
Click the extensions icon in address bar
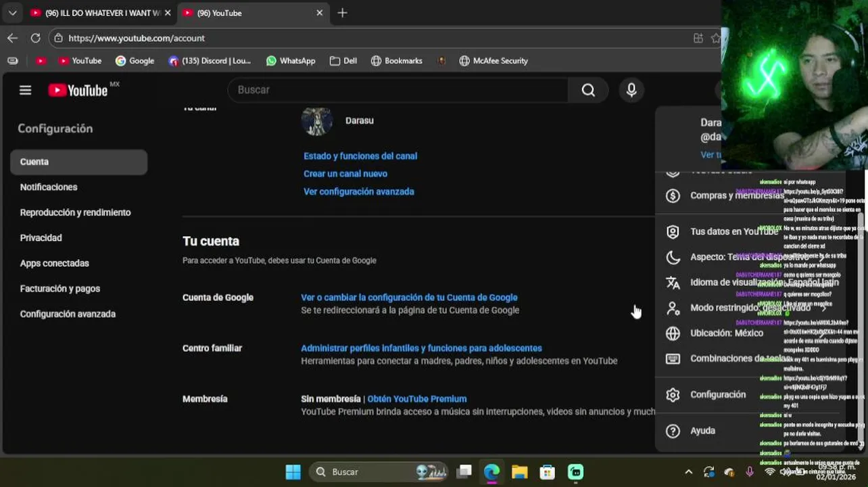click(x=698, y=38)
